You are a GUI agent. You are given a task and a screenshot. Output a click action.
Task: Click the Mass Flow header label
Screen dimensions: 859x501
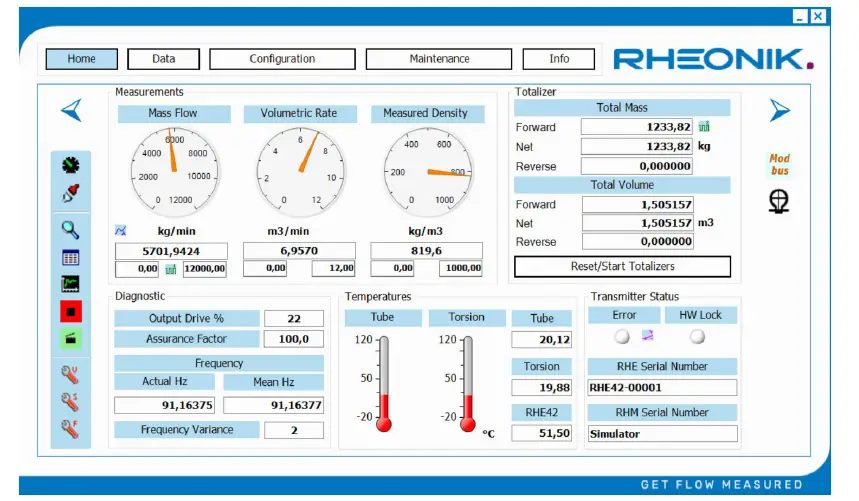pyautogui.click(x=174, y=113)
